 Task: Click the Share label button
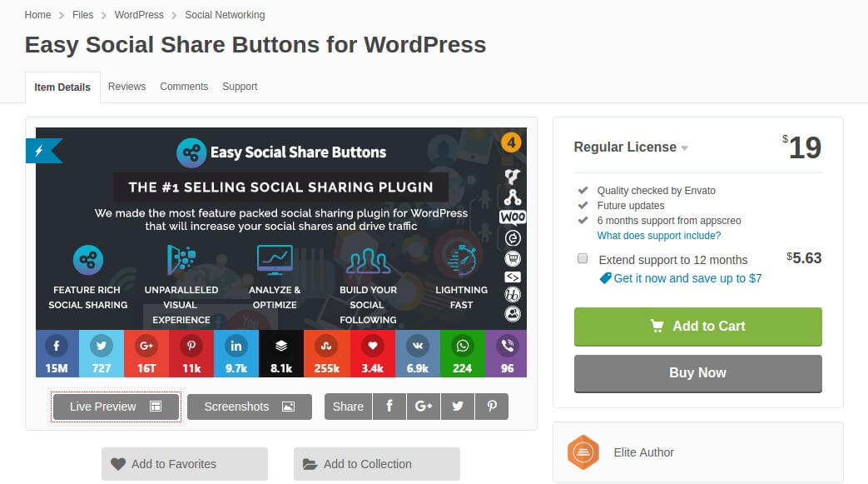(348, 407)
